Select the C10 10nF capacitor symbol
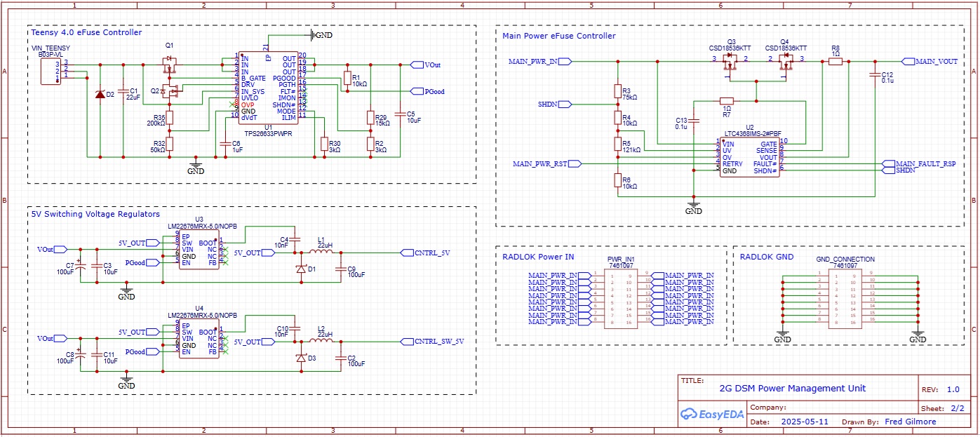The width and height of the screenshot is (980, 437). 295,328
